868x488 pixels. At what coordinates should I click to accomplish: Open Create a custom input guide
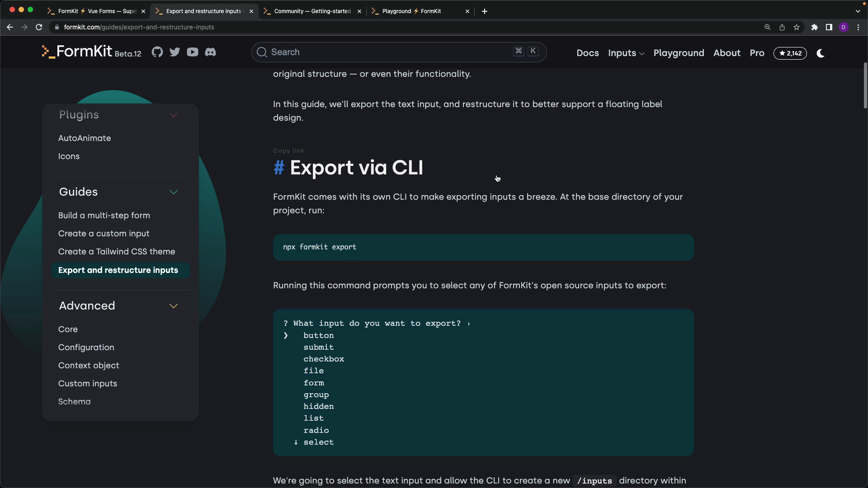(x=104, y=234)
